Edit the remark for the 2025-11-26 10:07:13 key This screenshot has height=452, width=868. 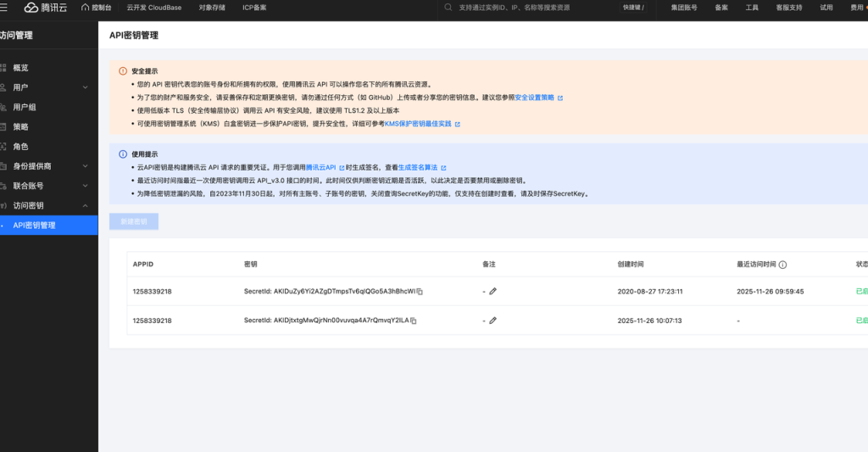click(492, 321)
